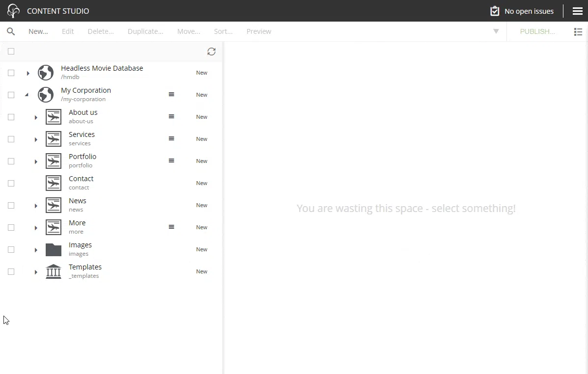The height and width of the screenshot is (374, 588).
Task: Expand the More node
Action: (x=36, y=228)
